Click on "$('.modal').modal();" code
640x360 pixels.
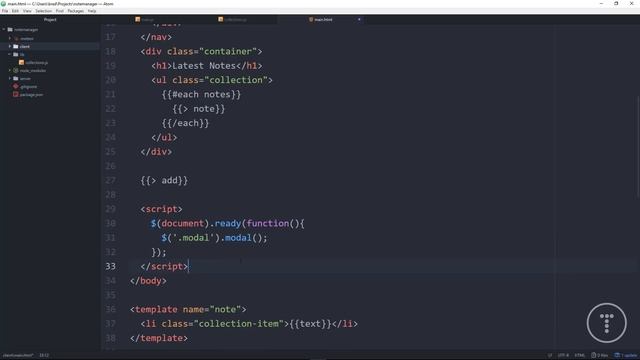(214, 238)
